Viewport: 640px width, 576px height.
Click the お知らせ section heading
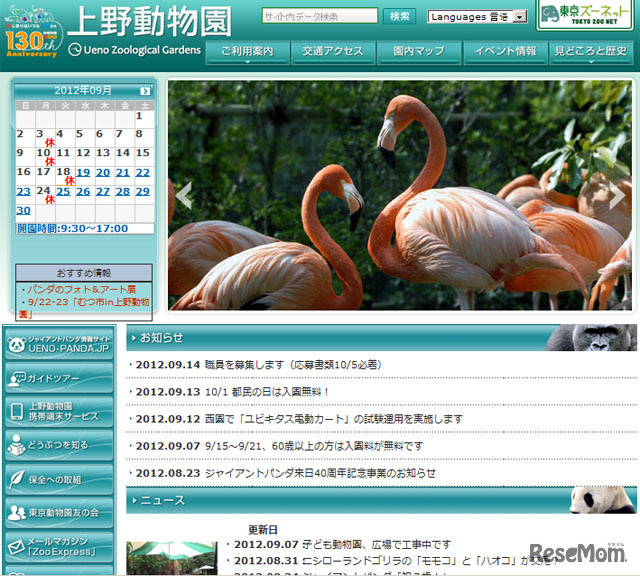click(161, 338)
